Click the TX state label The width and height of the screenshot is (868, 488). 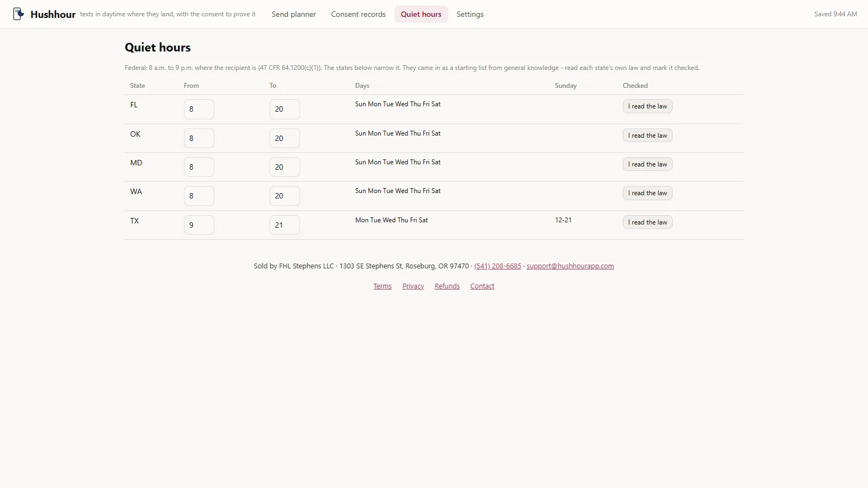pyautogui.click(x=135, y=221)
